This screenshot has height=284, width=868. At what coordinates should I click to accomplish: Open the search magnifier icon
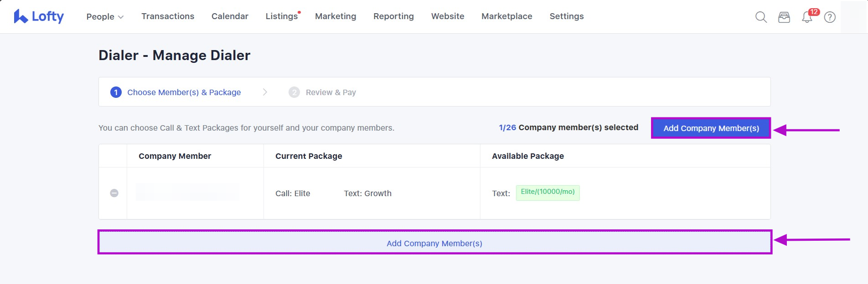point(761,17)
